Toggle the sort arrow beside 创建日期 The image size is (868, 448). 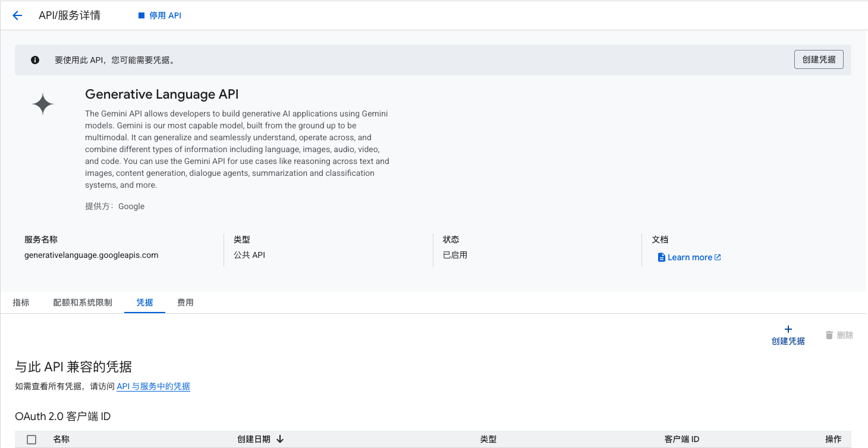point(280,439)
